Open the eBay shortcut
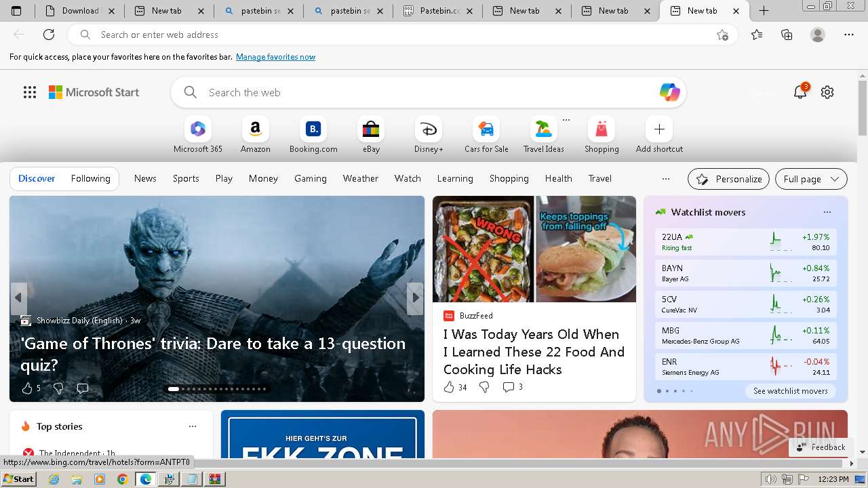 coord(371,135)
